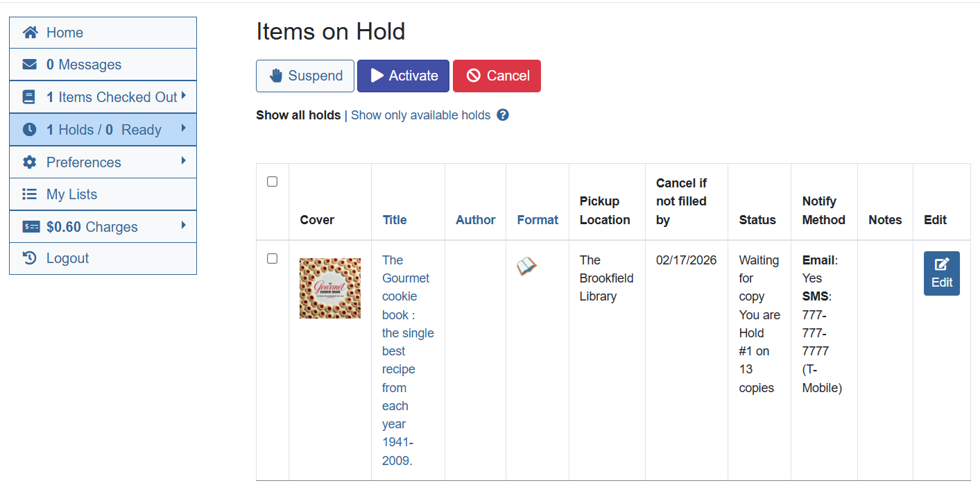Click the Home icon in the sidebar
The image size is (980, 490).
click(x=29, y=32)
